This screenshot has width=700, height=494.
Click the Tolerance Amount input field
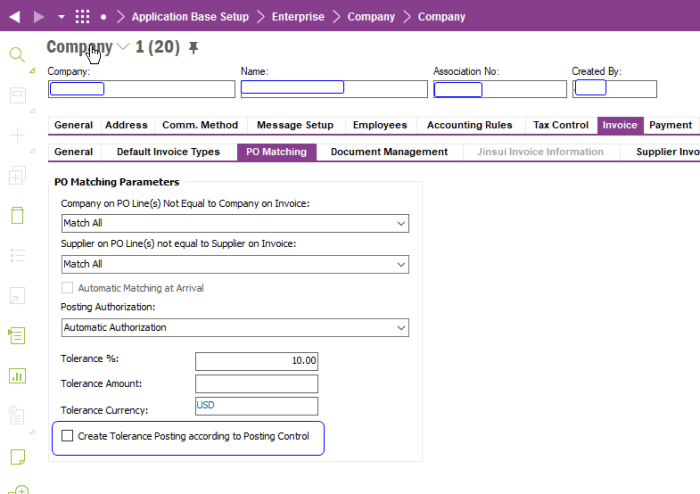click(256, 384)
